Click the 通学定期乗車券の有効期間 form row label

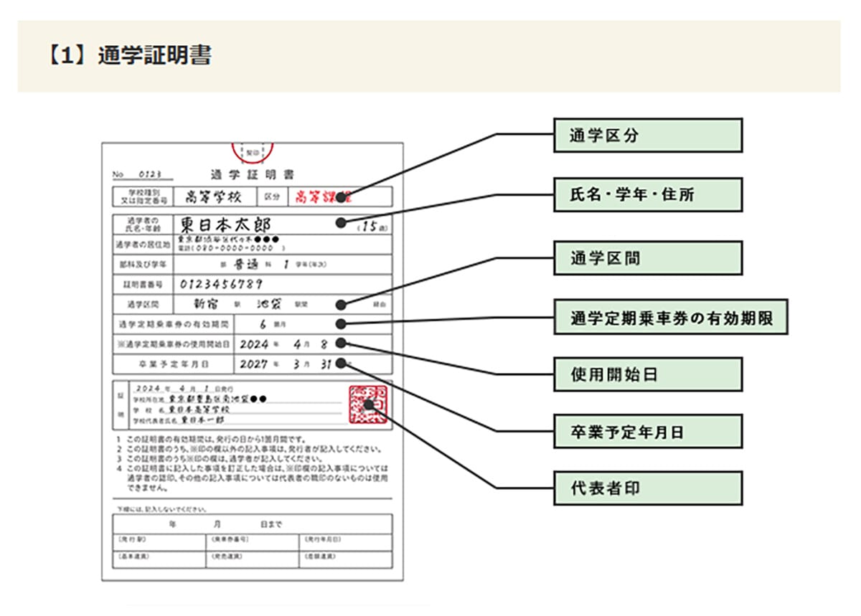(174, 324)
